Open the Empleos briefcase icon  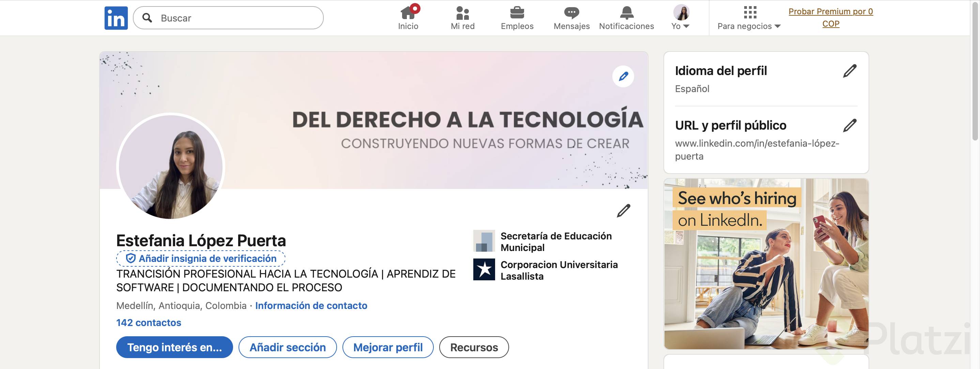coord(517,13)
